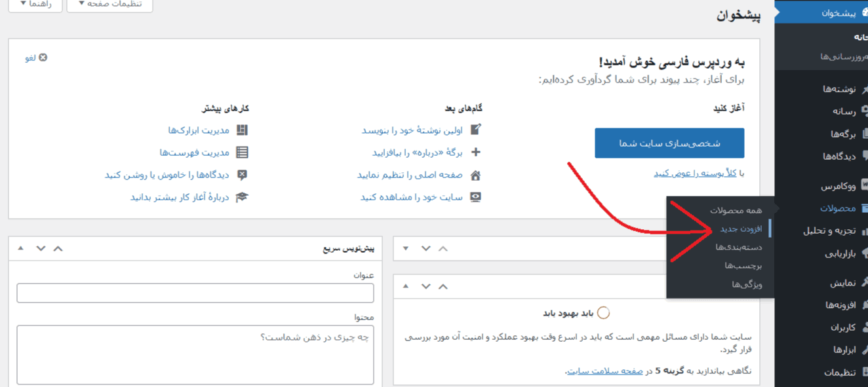Select افزودن جدید in the products flyout

pyautogui.click(x=741, y=229)
